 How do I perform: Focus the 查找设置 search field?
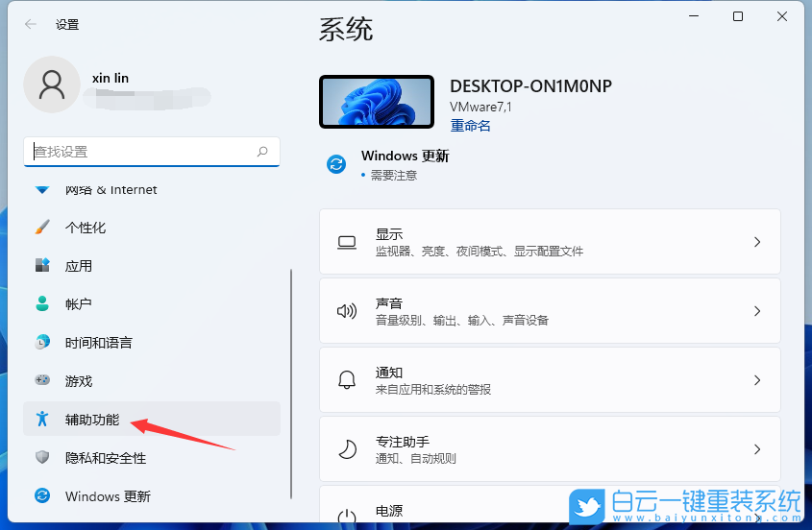pos(152,152)
